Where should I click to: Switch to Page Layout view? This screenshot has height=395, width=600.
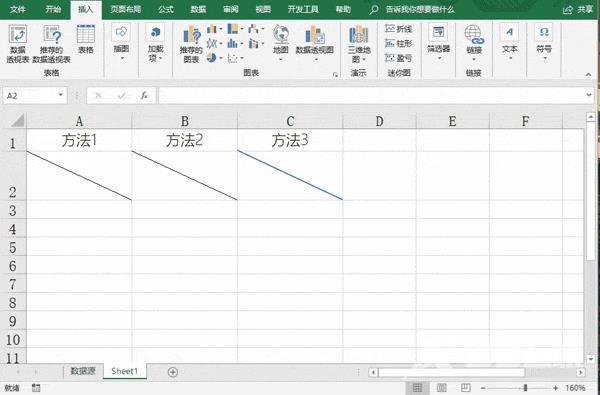[x=441, y=388]
